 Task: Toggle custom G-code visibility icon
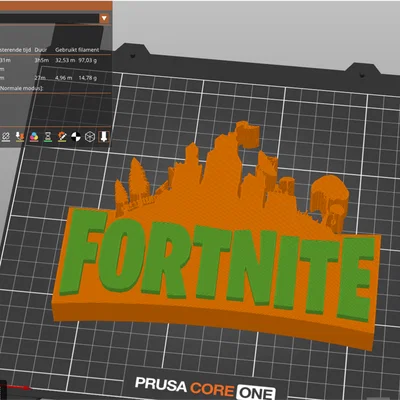click(x=62, y=137)
